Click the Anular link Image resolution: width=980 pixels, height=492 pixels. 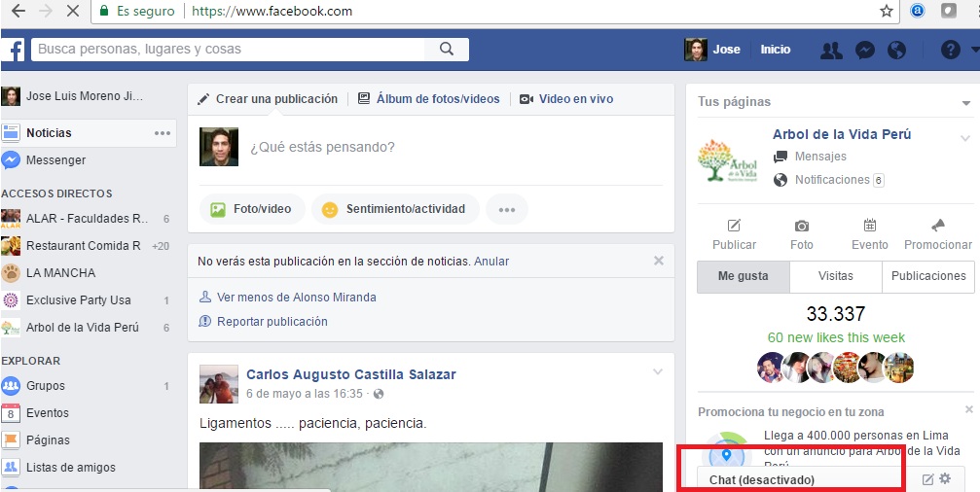coord(491,262)
